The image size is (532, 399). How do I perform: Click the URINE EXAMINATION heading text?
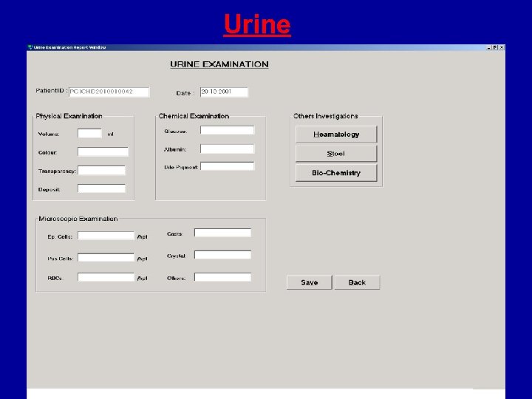219,64
